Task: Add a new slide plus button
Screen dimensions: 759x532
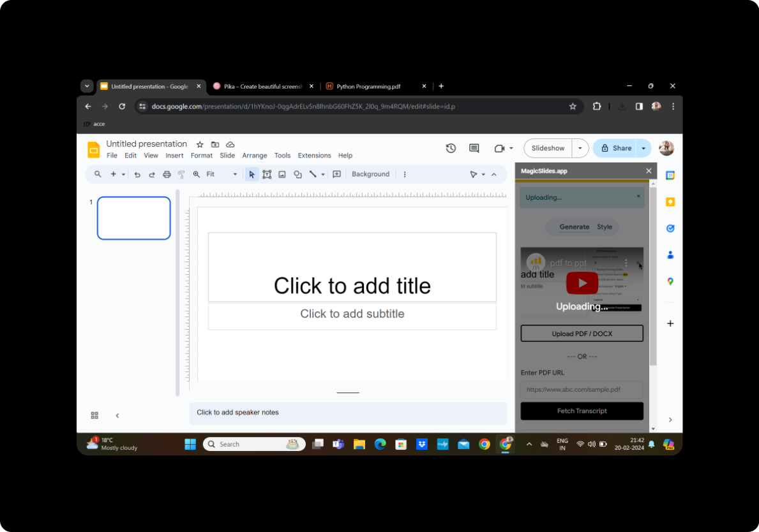Action: point(113,174)
